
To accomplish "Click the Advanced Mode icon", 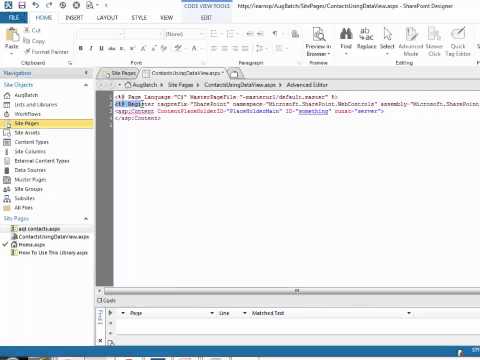I will (x=411, y=34).
